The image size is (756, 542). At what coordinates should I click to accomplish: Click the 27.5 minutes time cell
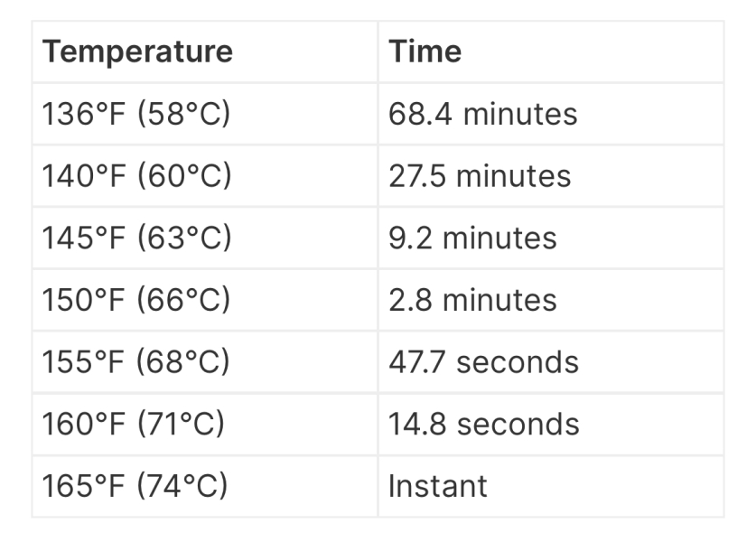[x=480, y=175]
